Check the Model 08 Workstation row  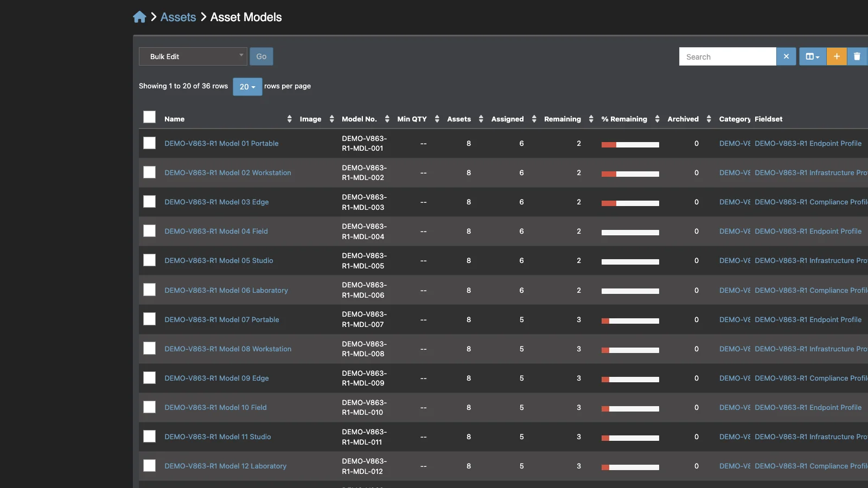pyautogui.click(x=149, y=348)
